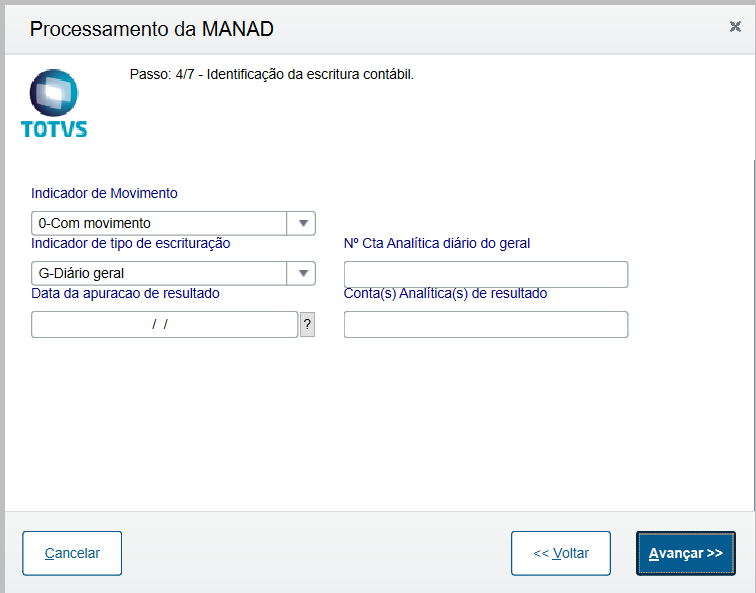Focus Conta(s) Analítica(s) de resultado field
The height and width of the screenshot is (593, 756).
[486, 324]
